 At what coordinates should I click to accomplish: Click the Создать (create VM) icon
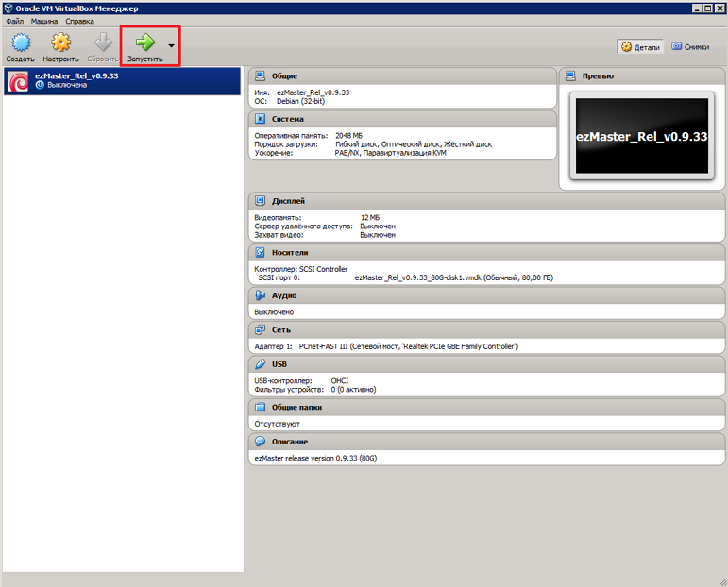[21, 42]
